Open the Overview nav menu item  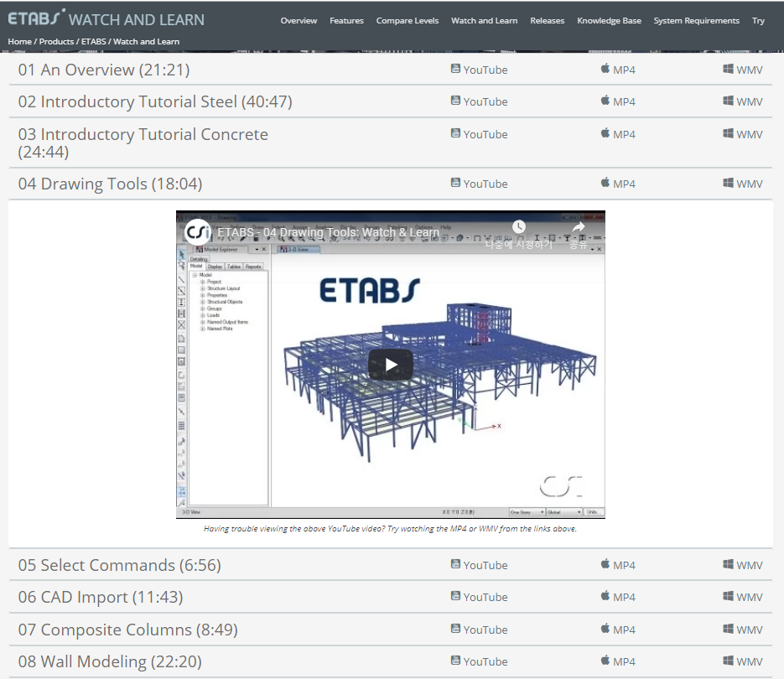(x=299, y=20)
